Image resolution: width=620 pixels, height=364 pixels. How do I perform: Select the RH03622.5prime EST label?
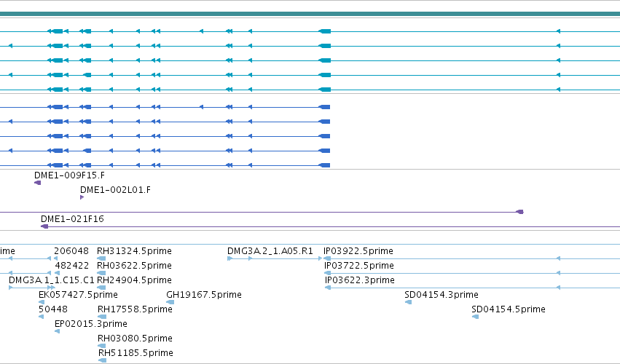pyautogui.click(x=135, y=266)
